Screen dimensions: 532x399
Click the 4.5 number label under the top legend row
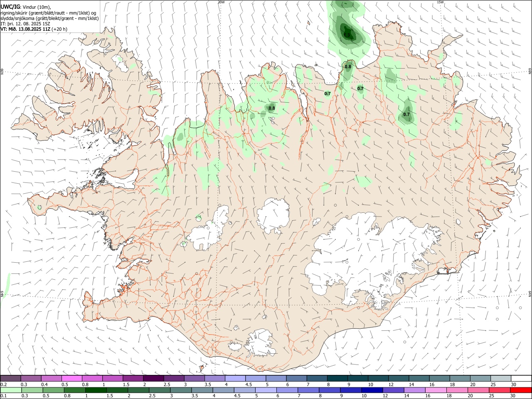click(x=249, y=384)
